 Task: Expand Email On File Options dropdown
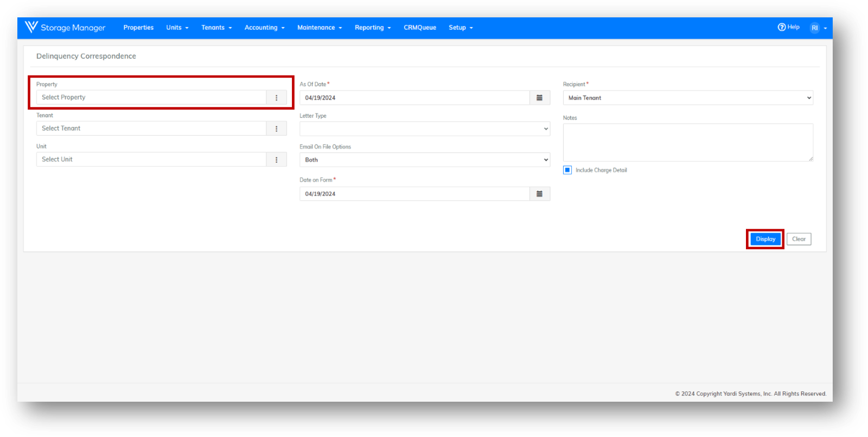point(424,160)
